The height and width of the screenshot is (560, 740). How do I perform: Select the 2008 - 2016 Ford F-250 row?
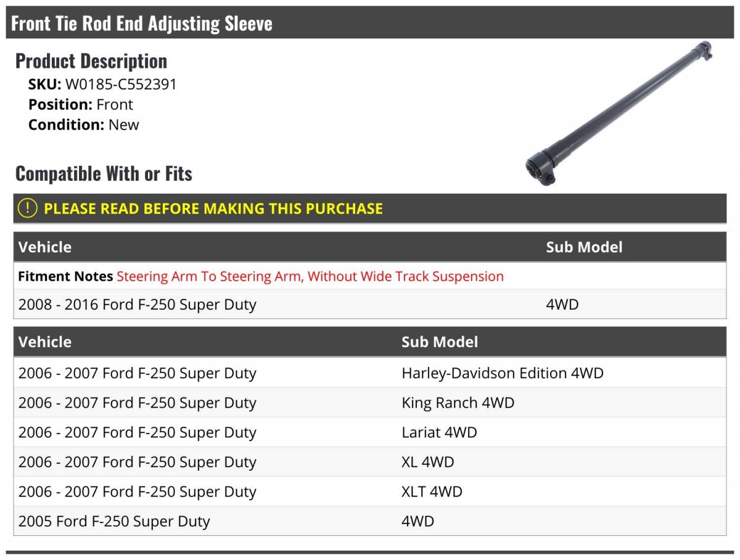pyautogui.click(x=137, y=304)
